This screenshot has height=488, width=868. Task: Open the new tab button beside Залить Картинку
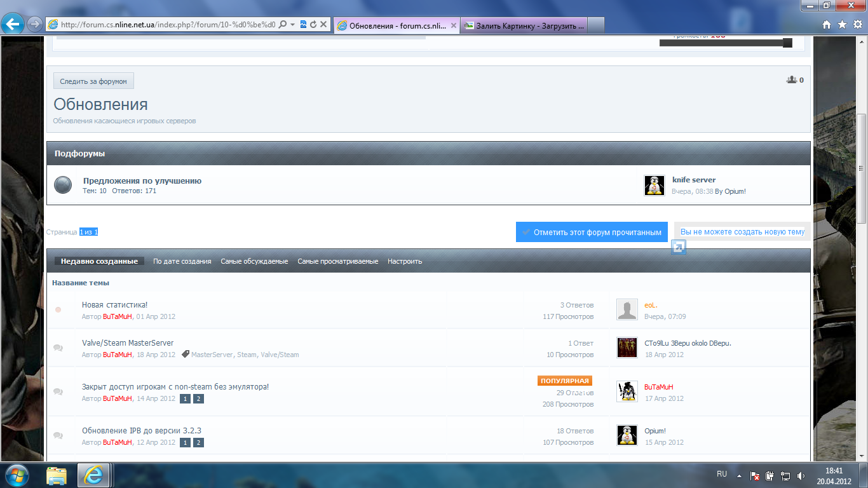595,26
